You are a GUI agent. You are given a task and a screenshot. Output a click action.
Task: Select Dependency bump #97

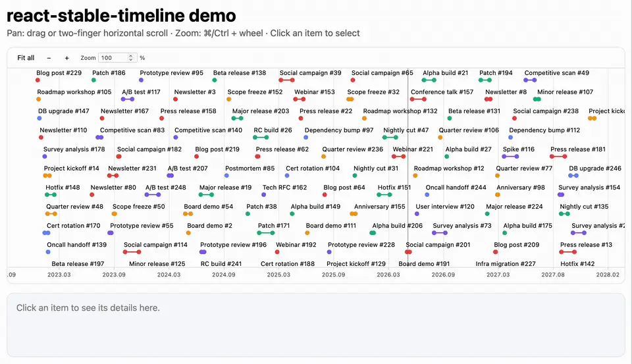point(339,130)
